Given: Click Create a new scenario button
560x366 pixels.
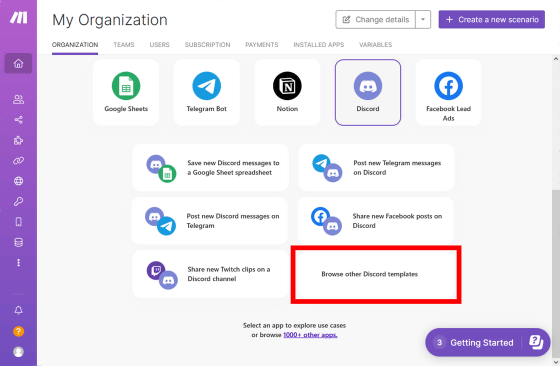Looking at the screenshot, I should 492,19.
